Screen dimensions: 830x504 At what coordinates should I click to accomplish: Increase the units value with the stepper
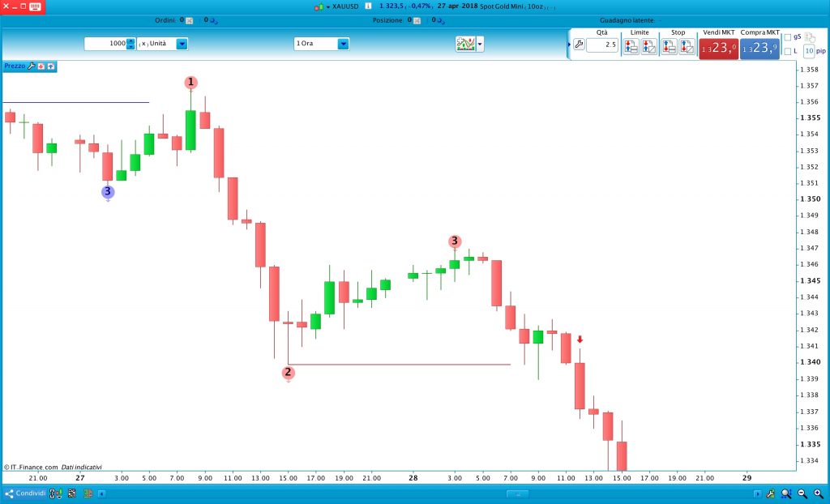pos(130,41)
